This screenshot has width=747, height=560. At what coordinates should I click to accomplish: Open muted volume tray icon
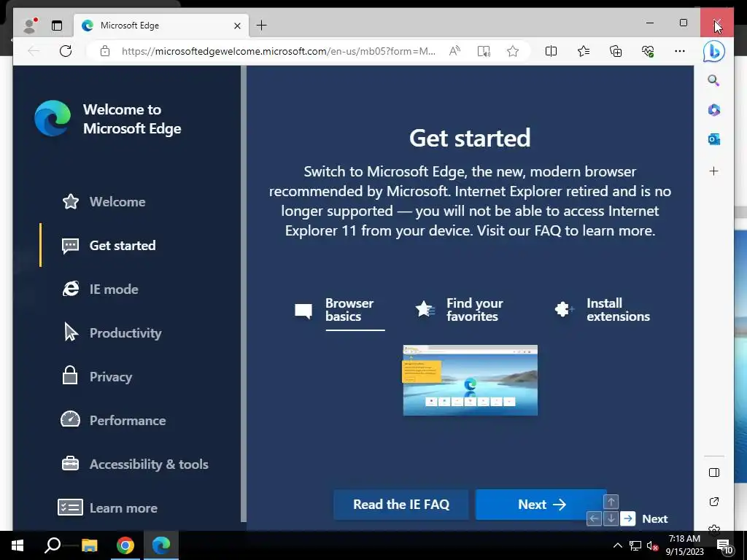(x=652, y=545)
